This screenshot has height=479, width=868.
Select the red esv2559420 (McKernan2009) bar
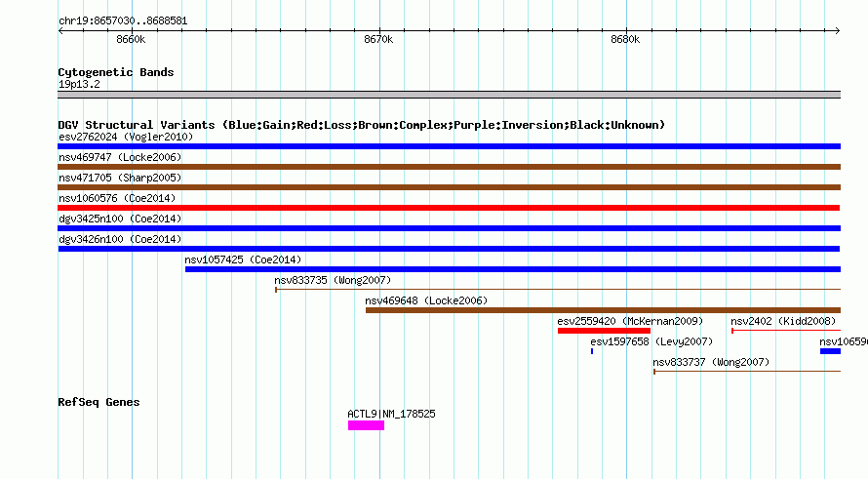click(604, 331)
